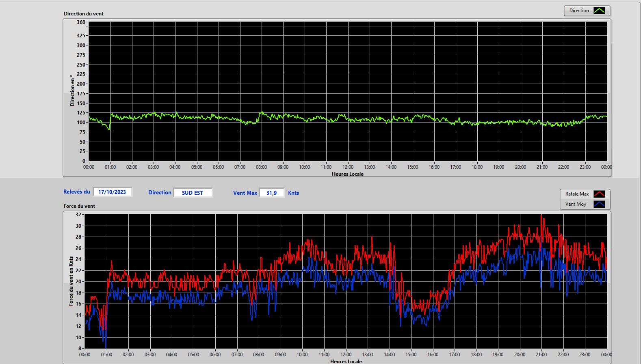Click the blue Vent Moy legend icon

click(x=599, y=204)
